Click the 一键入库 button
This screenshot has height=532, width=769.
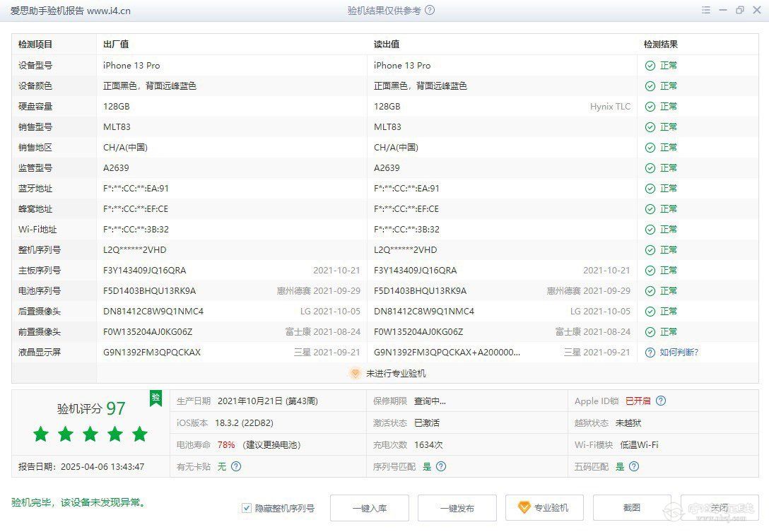(369, 508)
